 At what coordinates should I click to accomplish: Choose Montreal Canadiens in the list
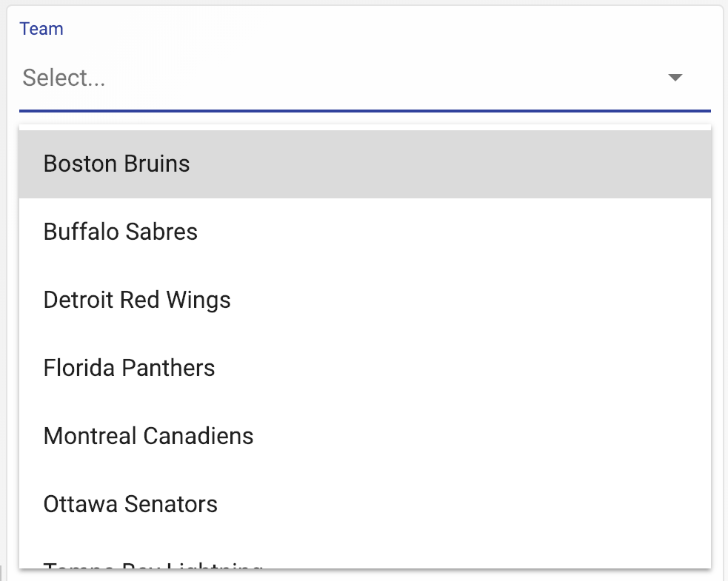[x=148, y=436]
